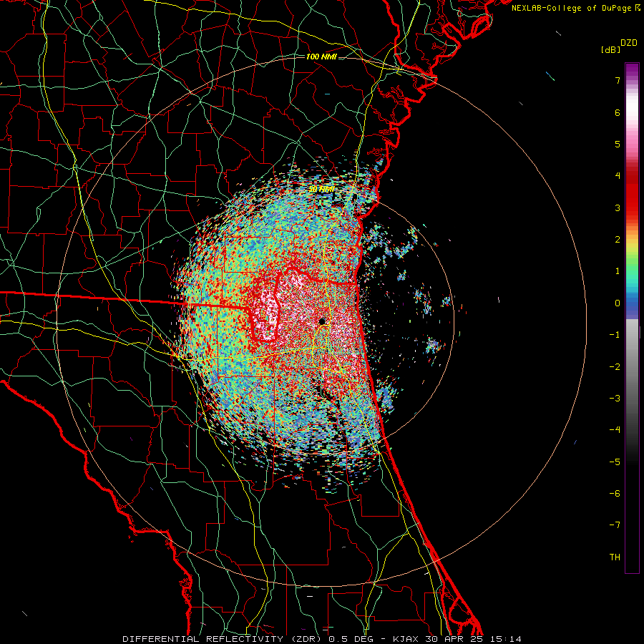Click the -3 value on the color scale
Image resolution: width=644 pixels, height=644 pixels.
point(615,399)
